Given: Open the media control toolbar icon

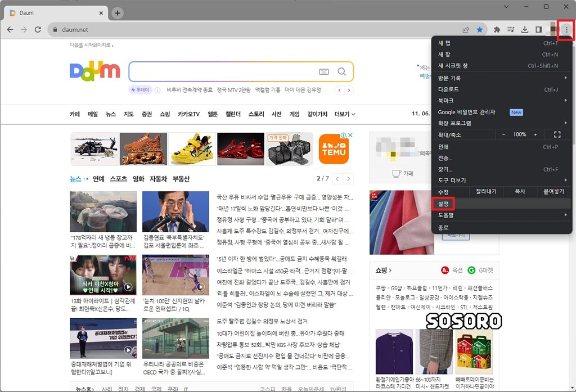Looking at the screenshot, I should point(511,30).
